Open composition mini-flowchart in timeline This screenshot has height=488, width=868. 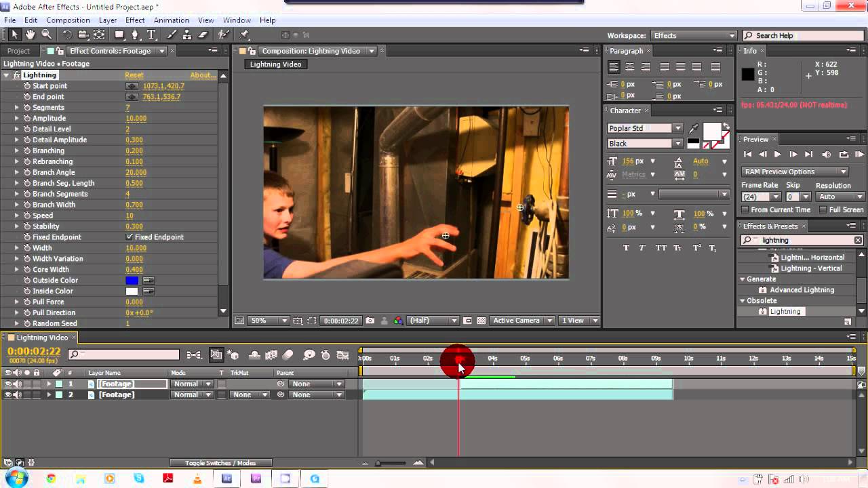[194, 354]
